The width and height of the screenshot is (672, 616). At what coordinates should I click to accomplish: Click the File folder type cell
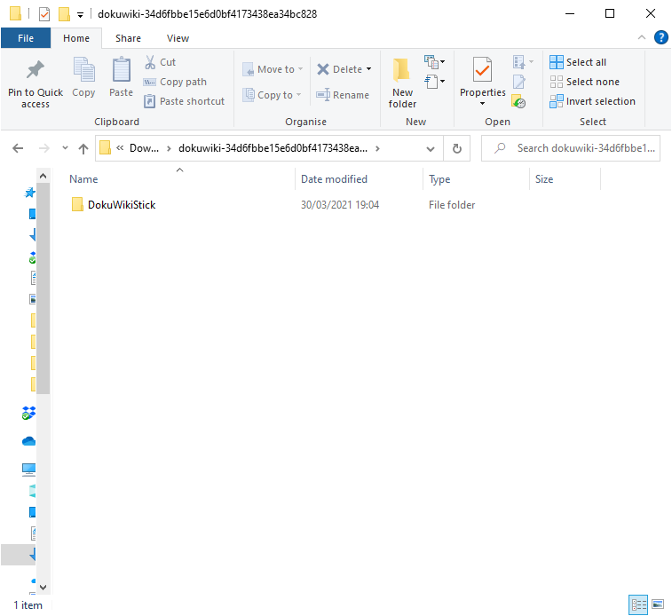[x=452, y=205]
